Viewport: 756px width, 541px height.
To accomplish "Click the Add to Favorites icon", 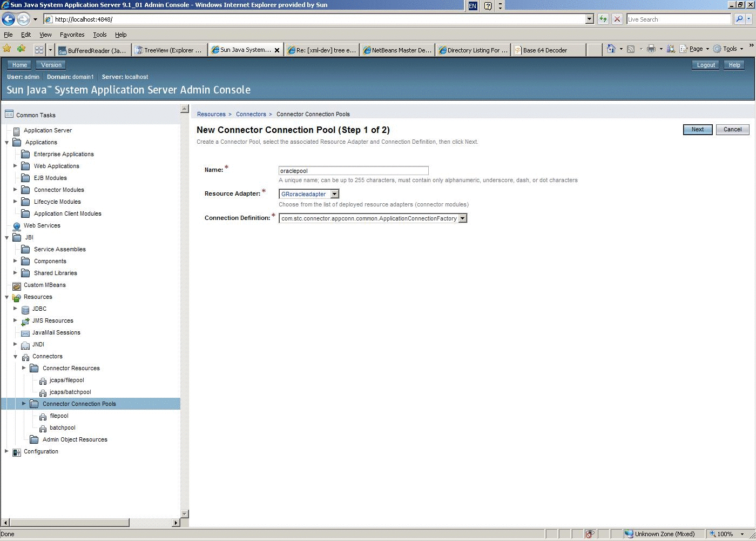I will (x=21, y=49).
